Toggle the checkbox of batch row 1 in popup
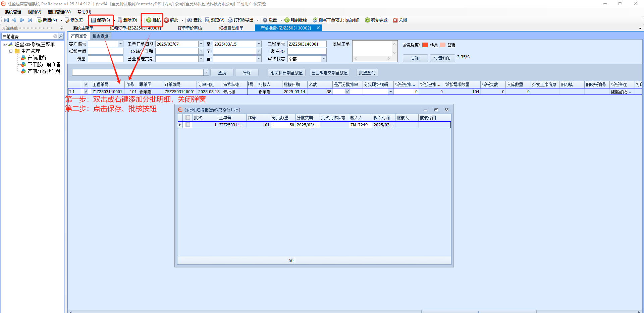Image resolution: width=644 pixels, height=313 pixels. [188, 125]
